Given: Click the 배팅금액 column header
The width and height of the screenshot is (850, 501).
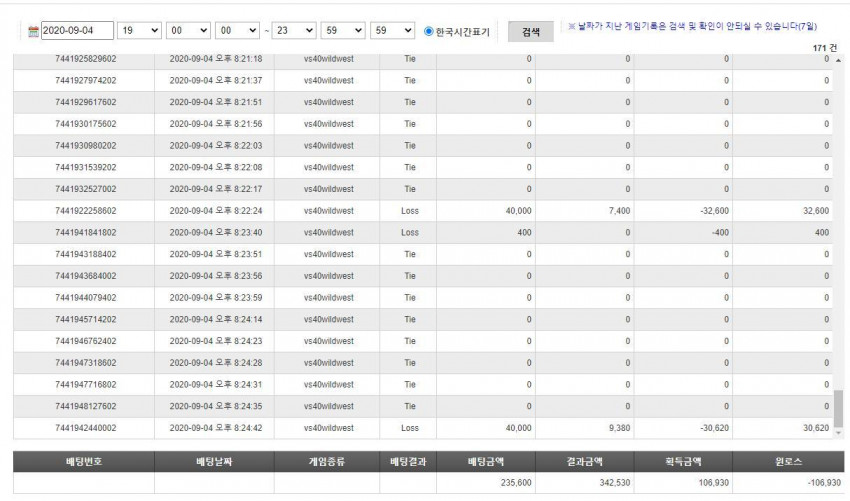Looking at the screenshot, I should click(x=486, y=461).
